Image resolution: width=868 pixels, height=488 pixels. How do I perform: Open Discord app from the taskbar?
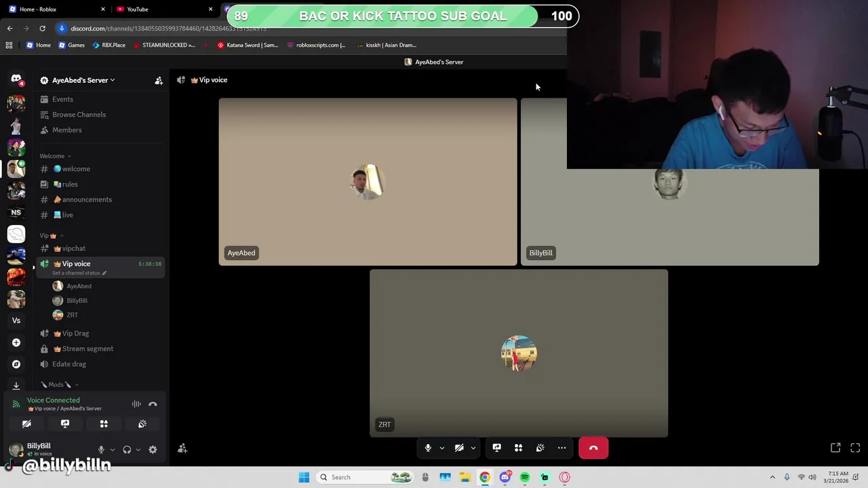click(505, 477)
